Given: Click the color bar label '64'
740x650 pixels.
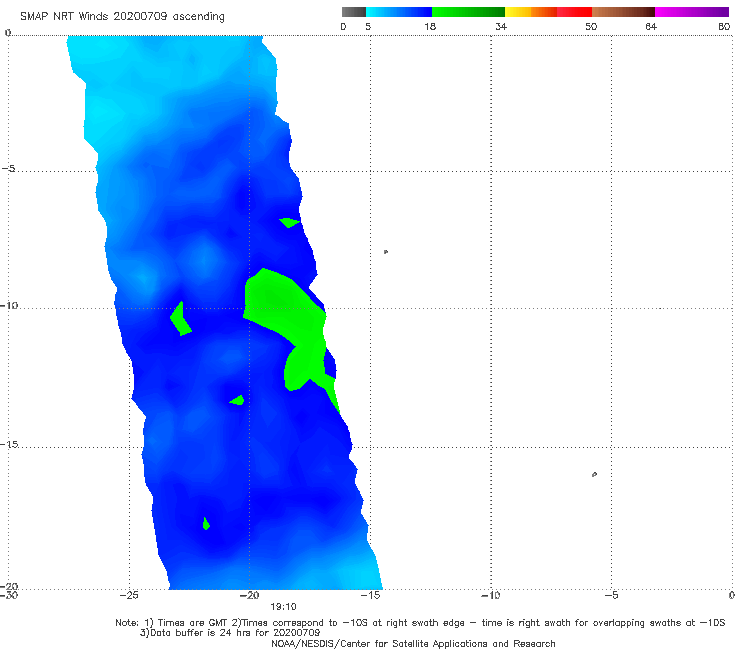Looking at the screenshot, I should coord(651,26).
